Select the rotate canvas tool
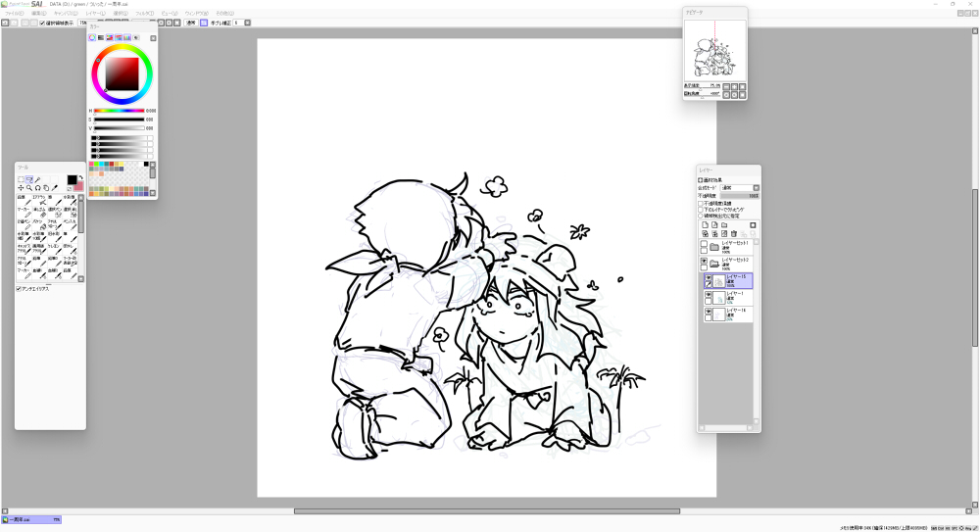This screenshot has height=532, width=980. 37,187
